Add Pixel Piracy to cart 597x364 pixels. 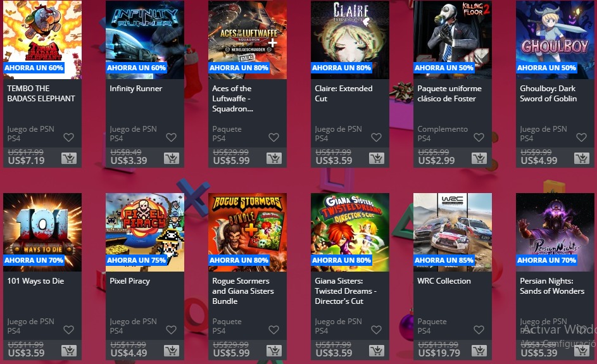pos(172,351)
